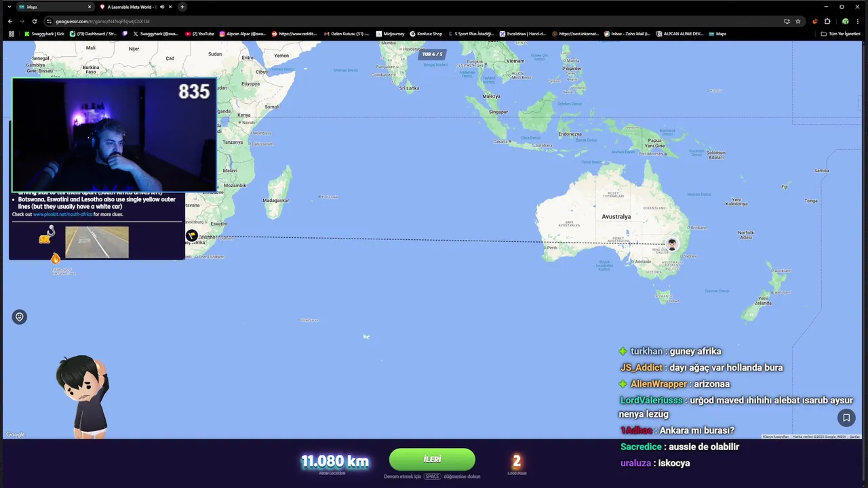Close the Maps tab
This screenshot has width=868, height=488.
pyautogui.click(x=90, y=7)
